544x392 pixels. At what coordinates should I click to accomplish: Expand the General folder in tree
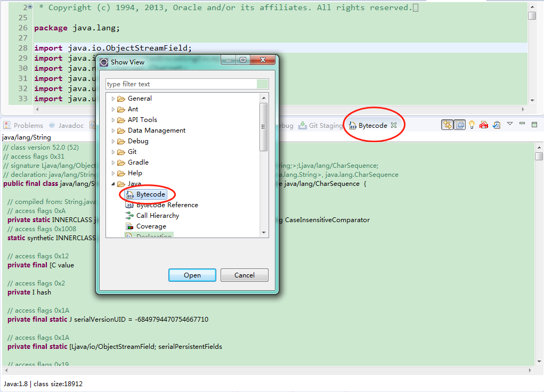pos(113,99)
